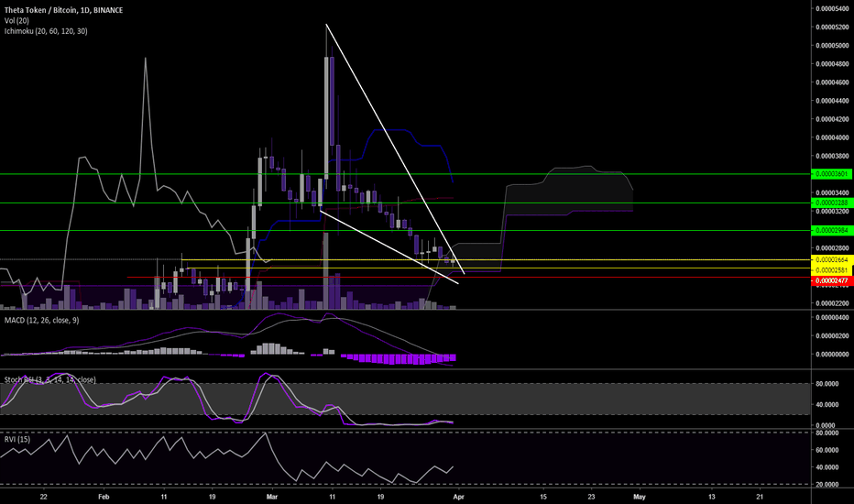Click the 80.0000 level on Stoch RSI axis
The height and width of the screenshot is (504, 854).
(827, 384)
